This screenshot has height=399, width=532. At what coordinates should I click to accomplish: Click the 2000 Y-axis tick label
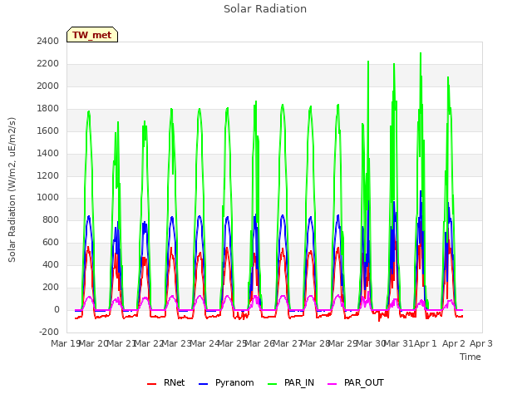coord(48,86)
